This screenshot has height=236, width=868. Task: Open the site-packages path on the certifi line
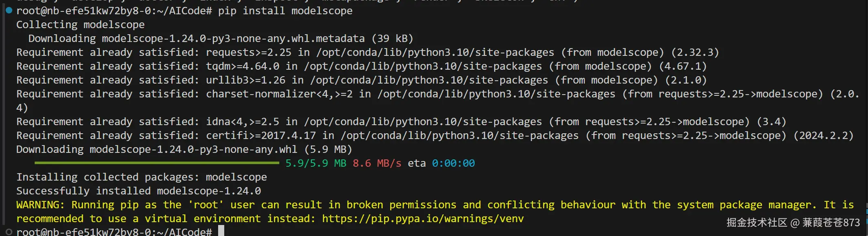point(459,136)
